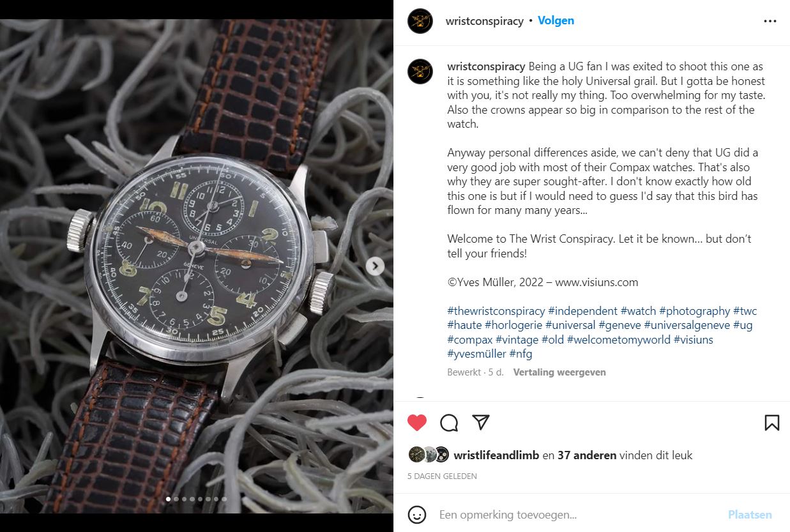Share post via paper plane icon

click(481, 422)
